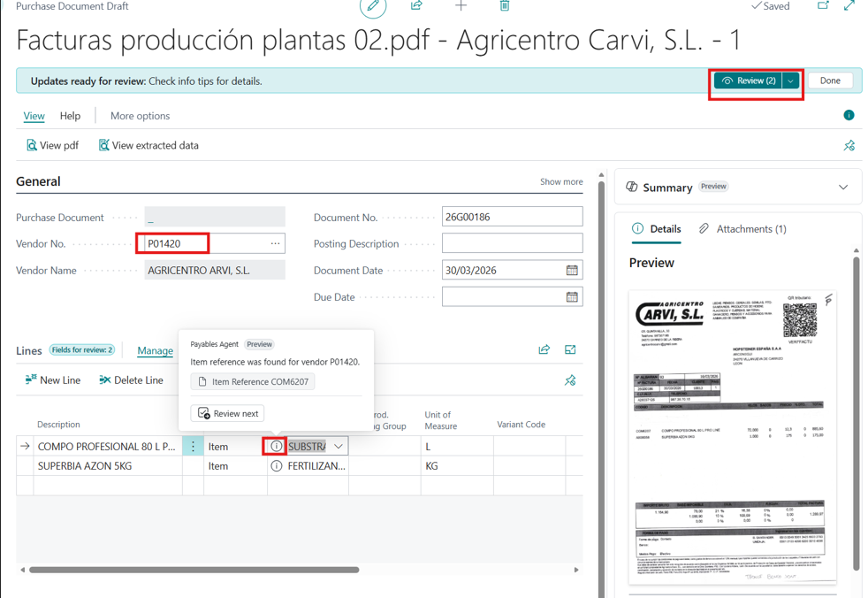Click right arrow of Lines horizontal scrollbar
This screenshot has width=868, height=598.
coord(576,569)
